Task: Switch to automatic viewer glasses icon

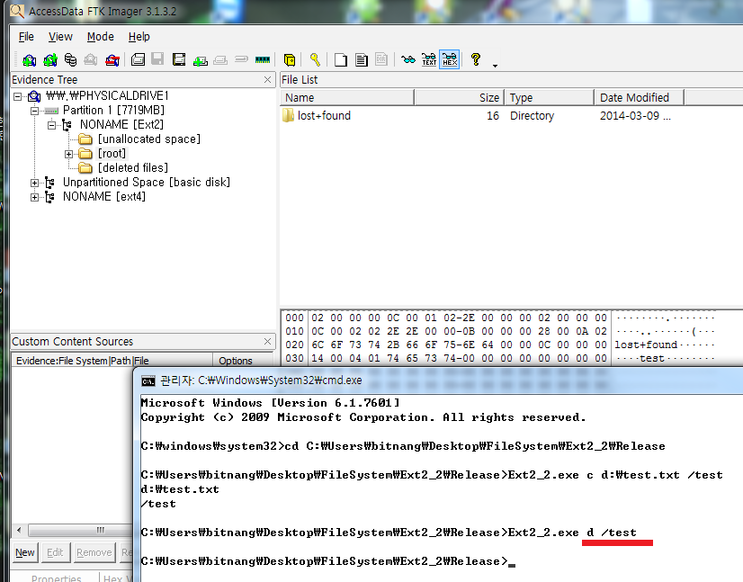Action: [408, 60]
